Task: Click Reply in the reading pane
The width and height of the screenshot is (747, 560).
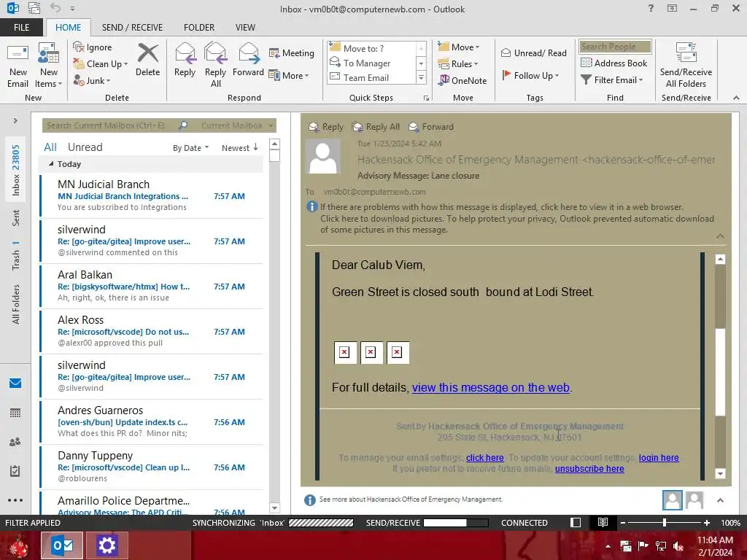Action: tap(326, 127)
